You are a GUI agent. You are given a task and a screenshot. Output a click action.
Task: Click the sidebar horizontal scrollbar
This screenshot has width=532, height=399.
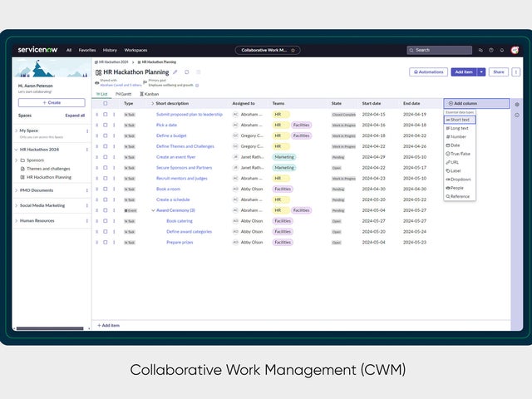click(50, 328)
